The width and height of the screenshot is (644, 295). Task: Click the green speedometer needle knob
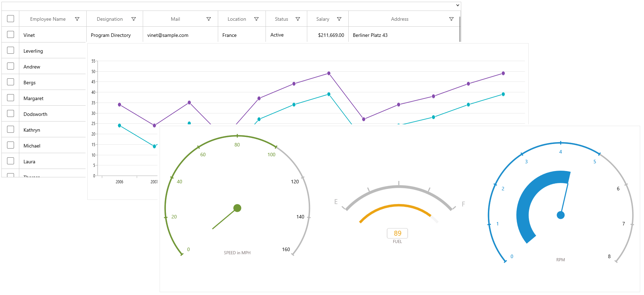pos(237,208)
